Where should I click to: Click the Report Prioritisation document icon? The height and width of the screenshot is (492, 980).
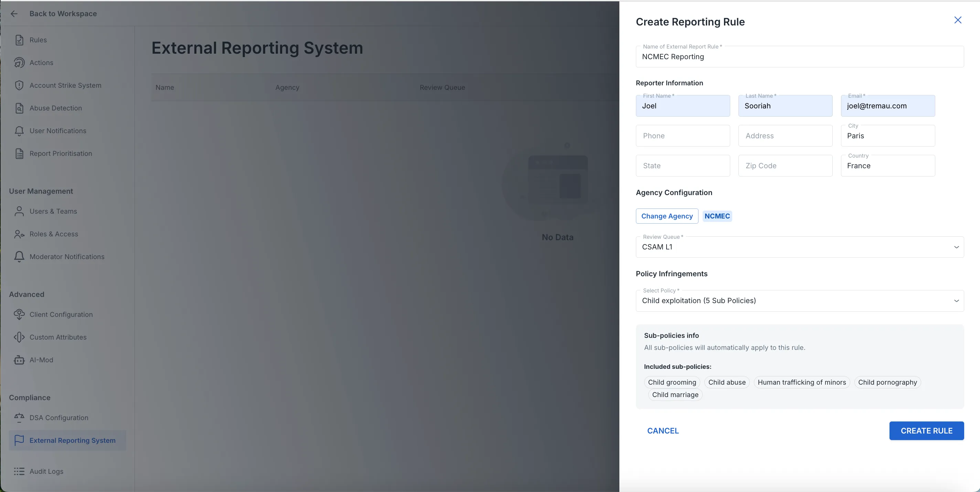(x=19, y=153)
